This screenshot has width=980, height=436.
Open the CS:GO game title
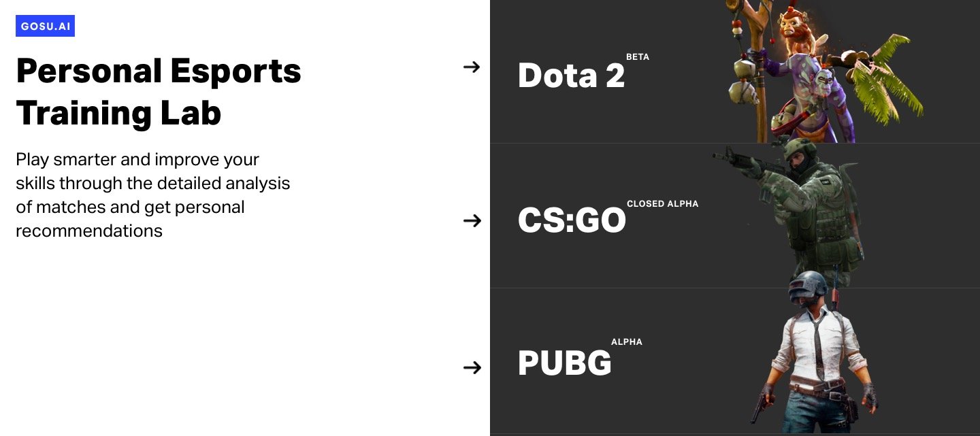(572, 220)
